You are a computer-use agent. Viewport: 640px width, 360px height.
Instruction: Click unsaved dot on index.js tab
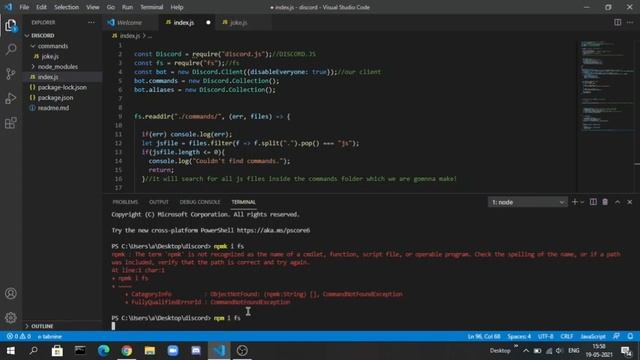click(208, 22)
